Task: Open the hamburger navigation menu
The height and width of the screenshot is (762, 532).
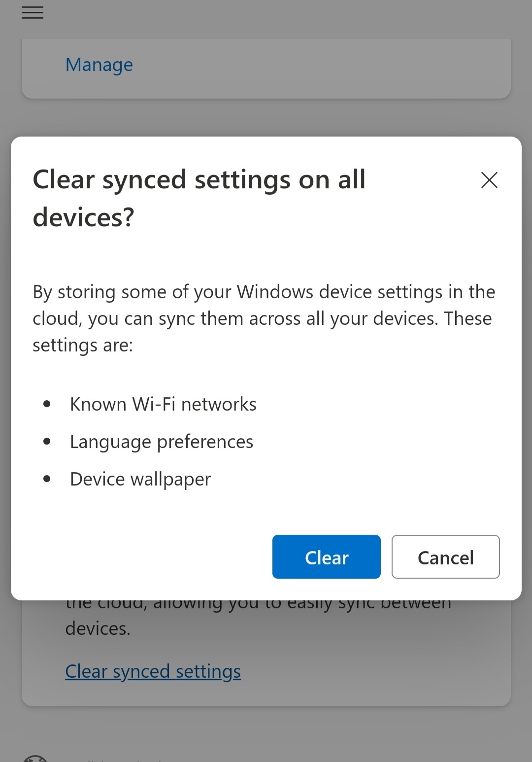Action: click(33, 12)
